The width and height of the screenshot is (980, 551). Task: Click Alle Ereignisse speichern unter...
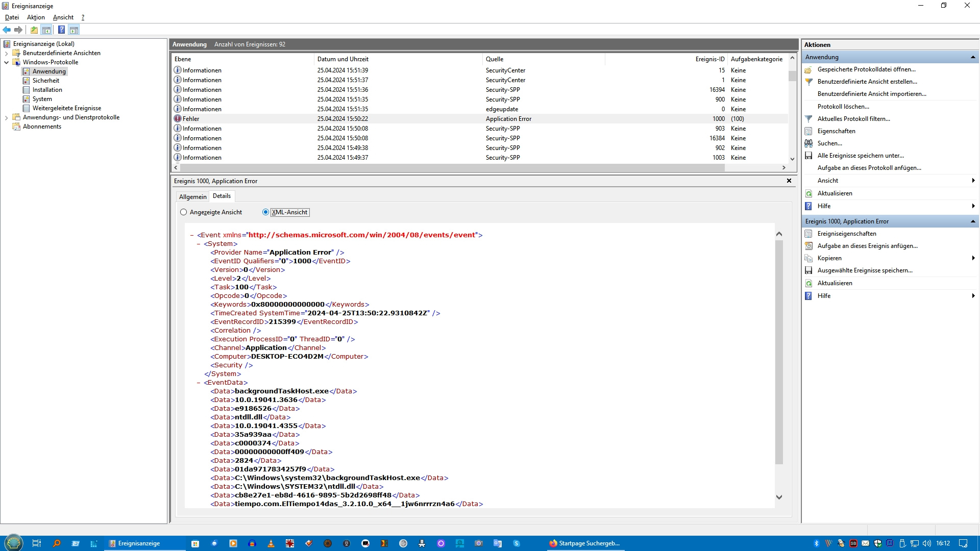[x=860, y=156]
